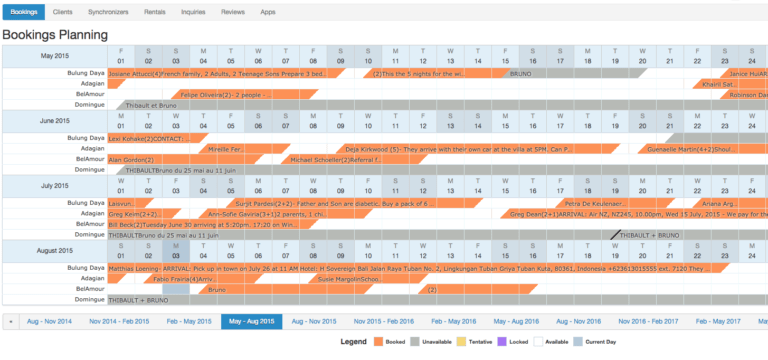The height and width of the screenshot is (360, 768).
Task: Select the Aug - Nov 2016 period
Action: coord(578,322)
